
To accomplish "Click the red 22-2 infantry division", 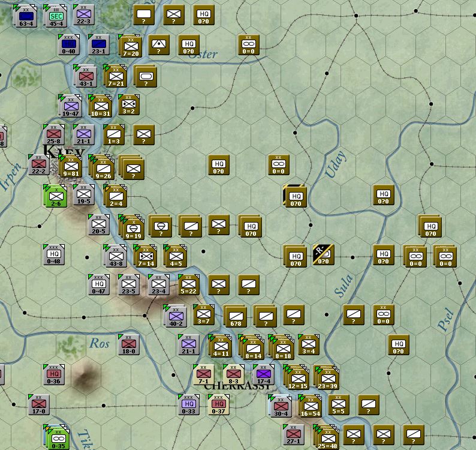I will pyautogui.click(x=38, y=164).
